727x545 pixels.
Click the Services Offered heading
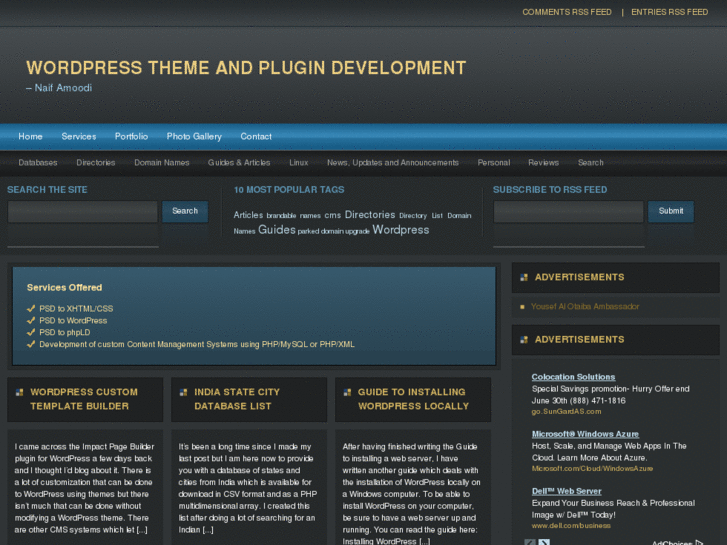click(x=64, y=288)
